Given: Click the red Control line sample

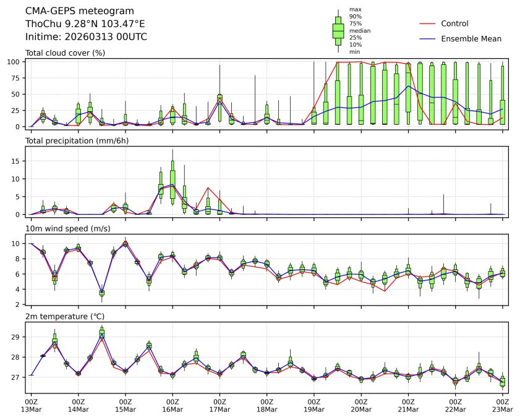Looking at the screenshot, I should (428, 24).
